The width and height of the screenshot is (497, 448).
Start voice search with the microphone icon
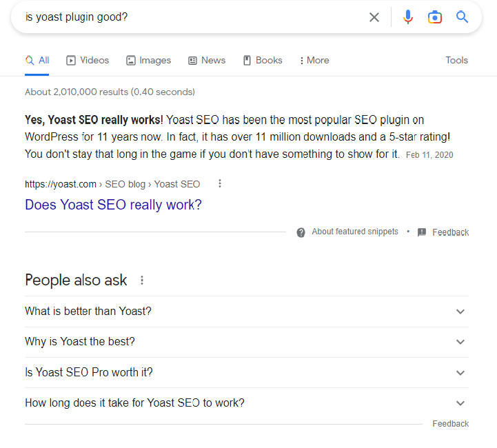tap(408, 17)
